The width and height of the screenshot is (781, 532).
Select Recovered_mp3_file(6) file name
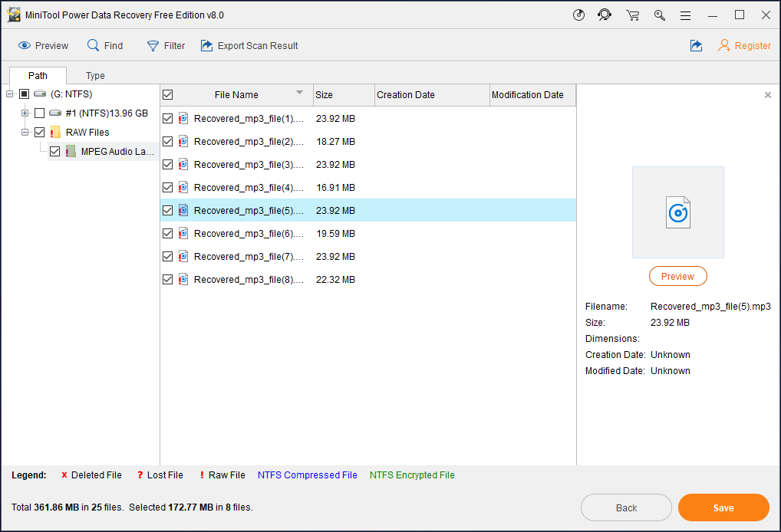click(249, 233)
